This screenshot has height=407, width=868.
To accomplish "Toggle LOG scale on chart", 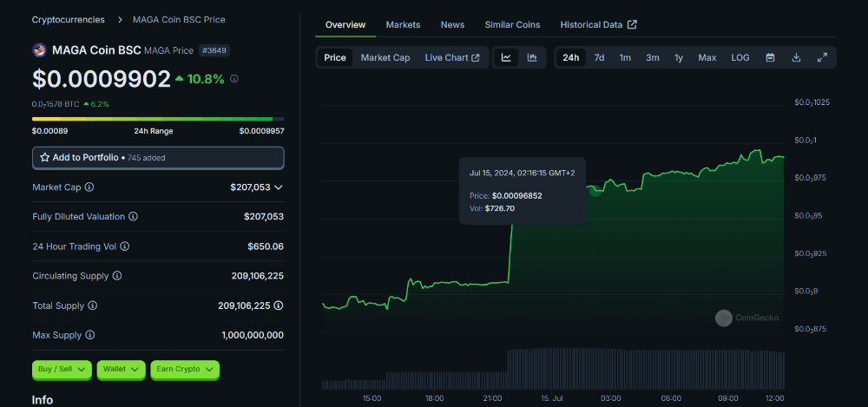I will pyautogui.click(x=740, y=57).
